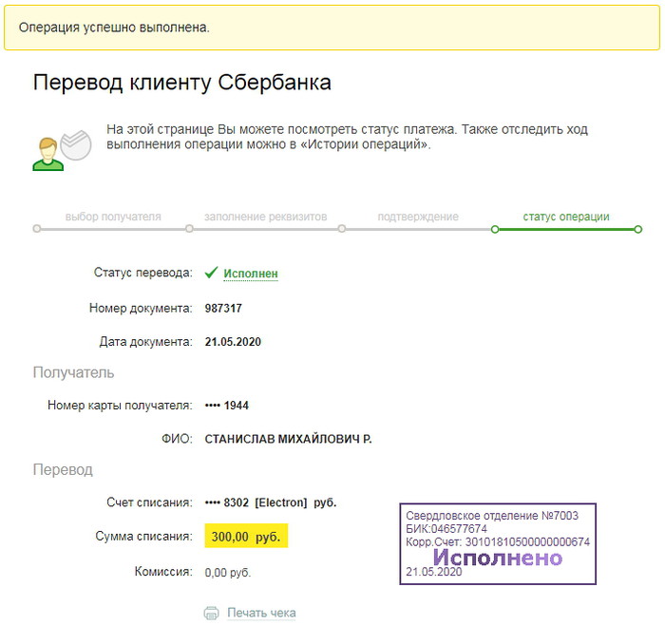Click the Перевод клиенту Сбербанка heading
This screenshot has width=665, height=644.
(182, 83)
